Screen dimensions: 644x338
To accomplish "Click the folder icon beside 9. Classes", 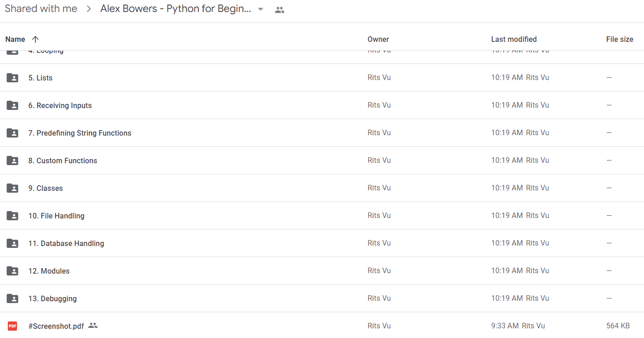I will point(12,188).
